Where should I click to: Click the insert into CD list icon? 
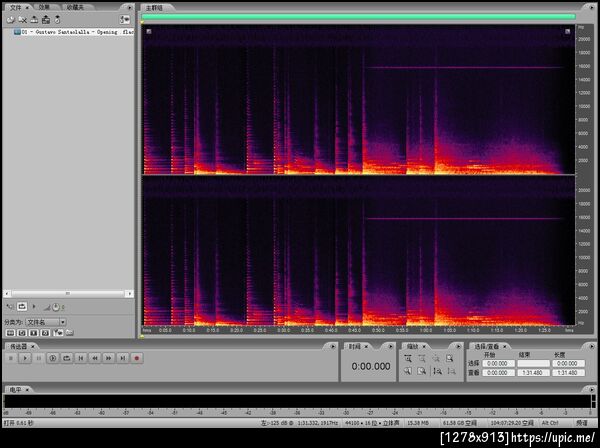pos(46,20)
